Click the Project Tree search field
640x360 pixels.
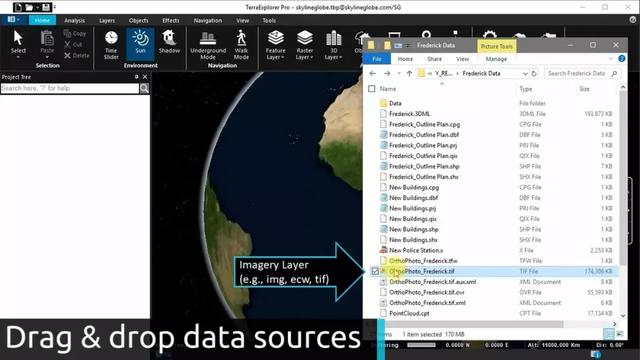[70, 88]
